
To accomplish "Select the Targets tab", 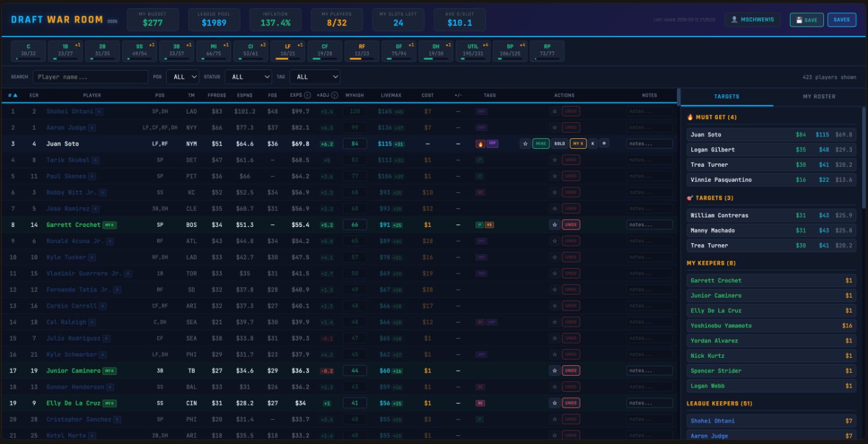I will pyautogui.click(x=726, y=97).
